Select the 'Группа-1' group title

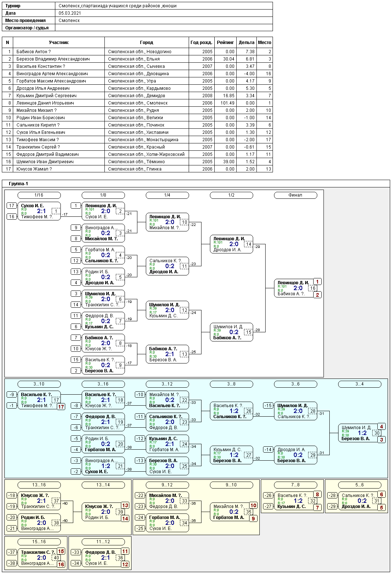pyautogui.click(x=18, y=184)
